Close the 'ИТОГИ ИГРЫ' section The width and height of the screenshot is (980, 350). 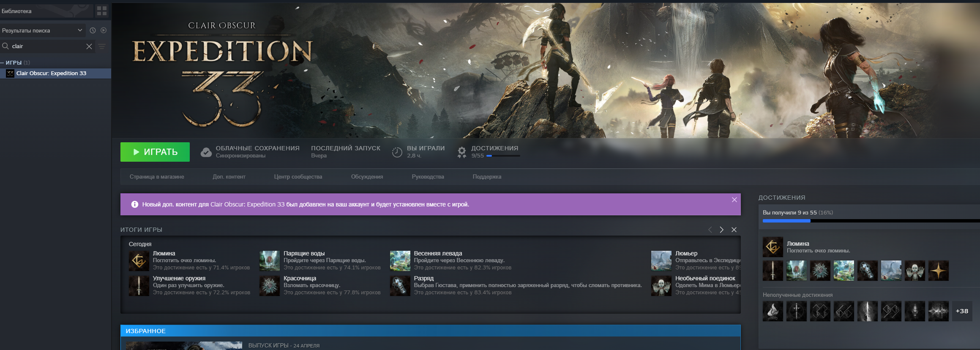[734, 230]
